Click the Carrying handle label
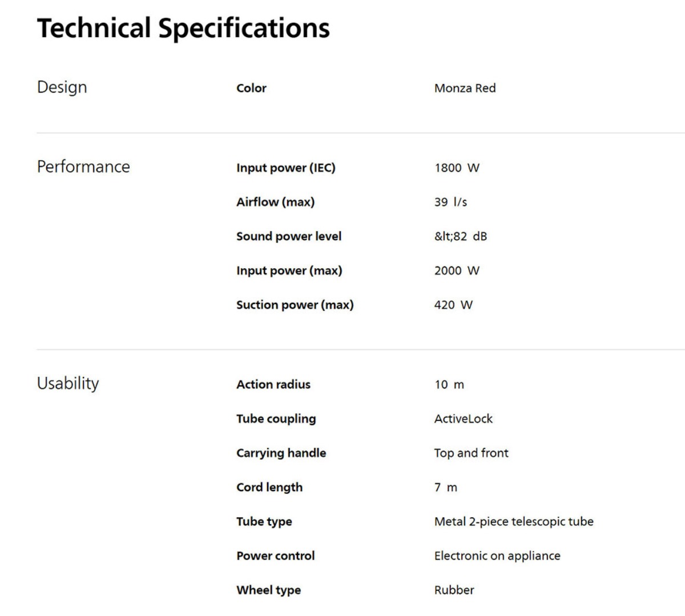The height and width of the screenshot is (616, 685). [x=281, y=453]
